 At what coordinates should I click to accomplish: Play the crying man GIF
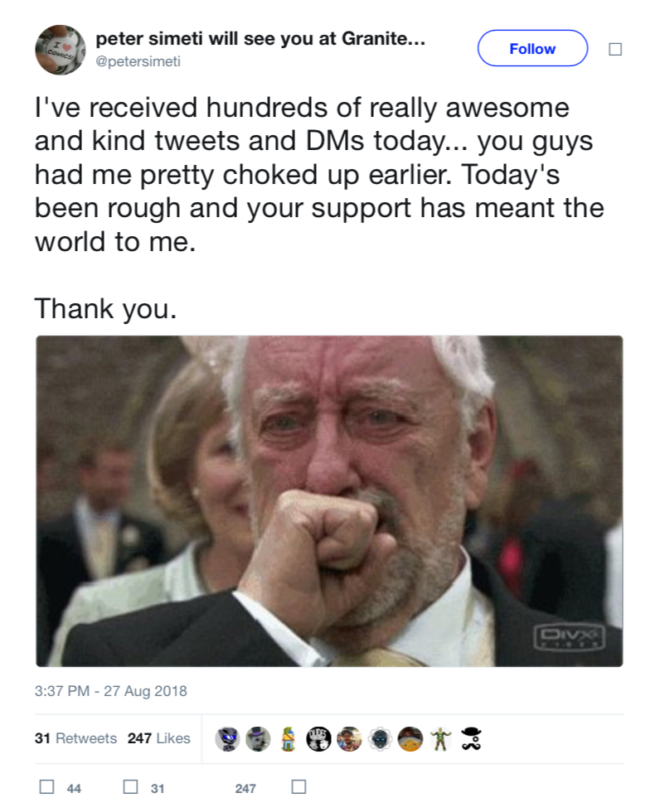[329, 500]
